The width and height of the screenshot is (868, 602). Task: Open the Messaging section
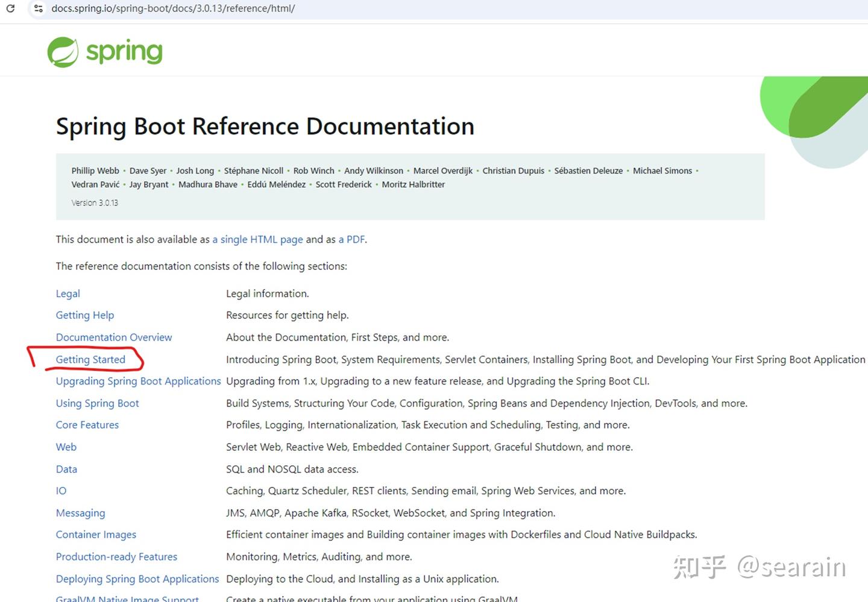[80, 513]
